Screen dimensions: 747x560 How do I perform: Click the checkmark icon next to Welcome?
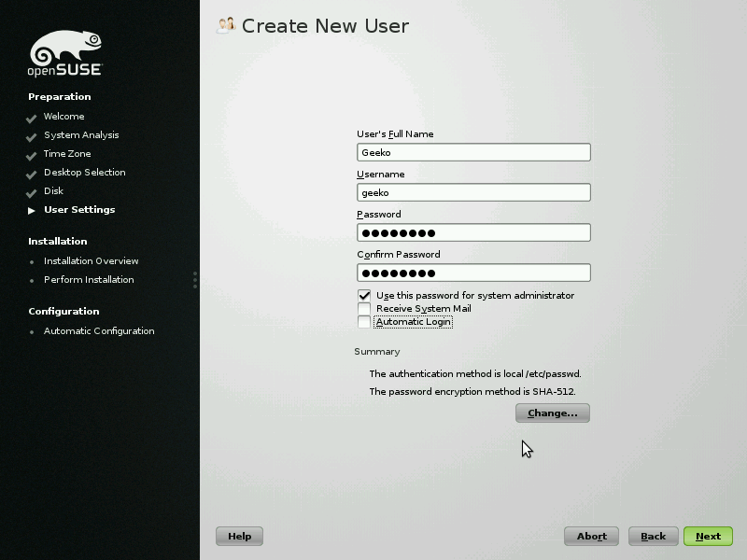coord(32,118)
